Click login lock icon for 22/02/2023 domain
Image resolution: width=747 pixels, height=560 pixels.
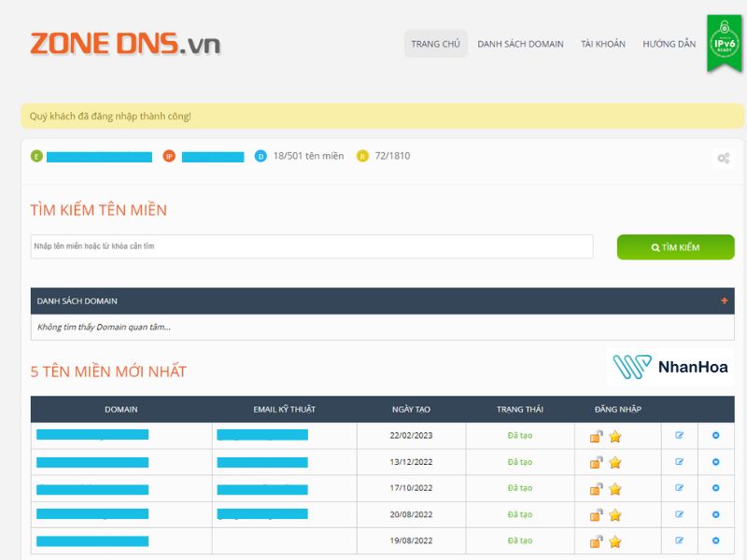pos(596,436)
